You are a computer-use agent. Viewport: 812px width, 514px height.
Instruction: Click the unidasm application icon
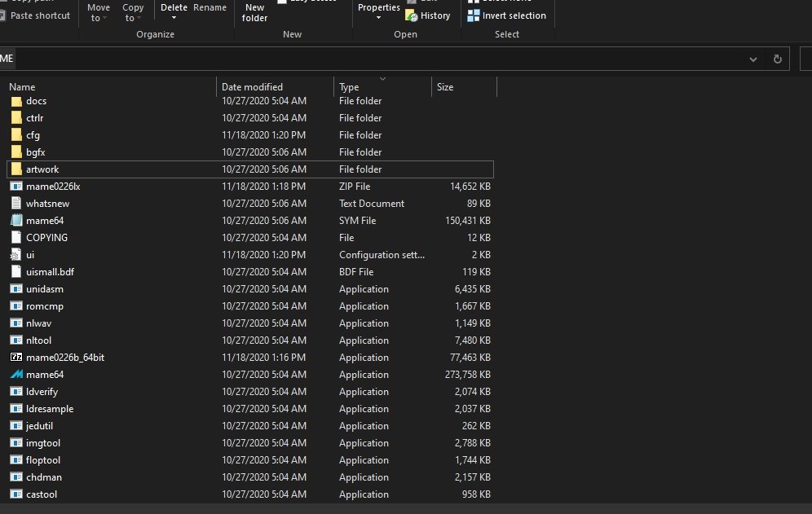click(16, 289)
